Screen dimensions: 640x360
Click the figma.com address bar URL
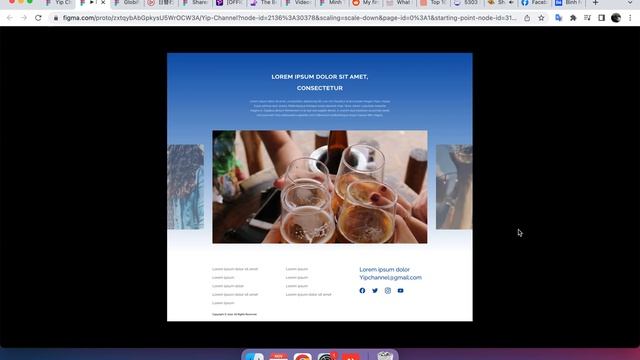tap(289, 18)
